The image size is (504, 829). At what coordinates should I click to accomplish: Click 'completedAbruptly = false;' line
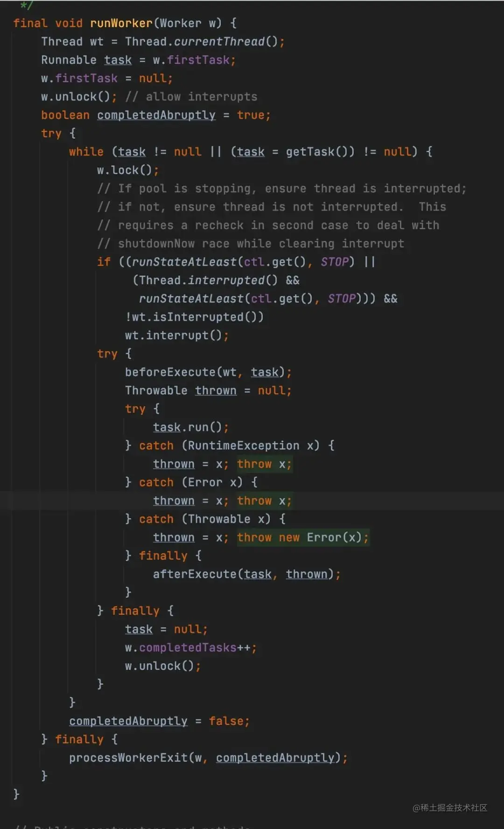tap(160, 721)
